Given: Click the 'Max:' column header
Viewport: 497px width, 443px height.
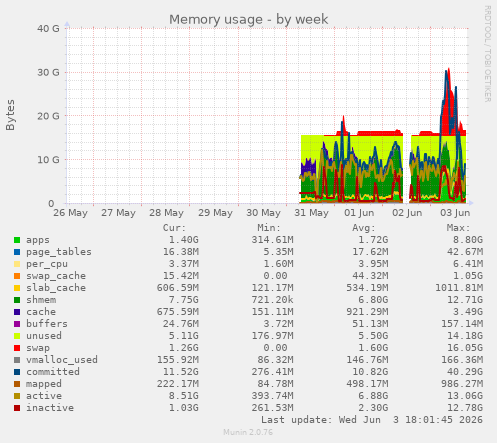Looking at the screenshot, I should pos(458,228).
